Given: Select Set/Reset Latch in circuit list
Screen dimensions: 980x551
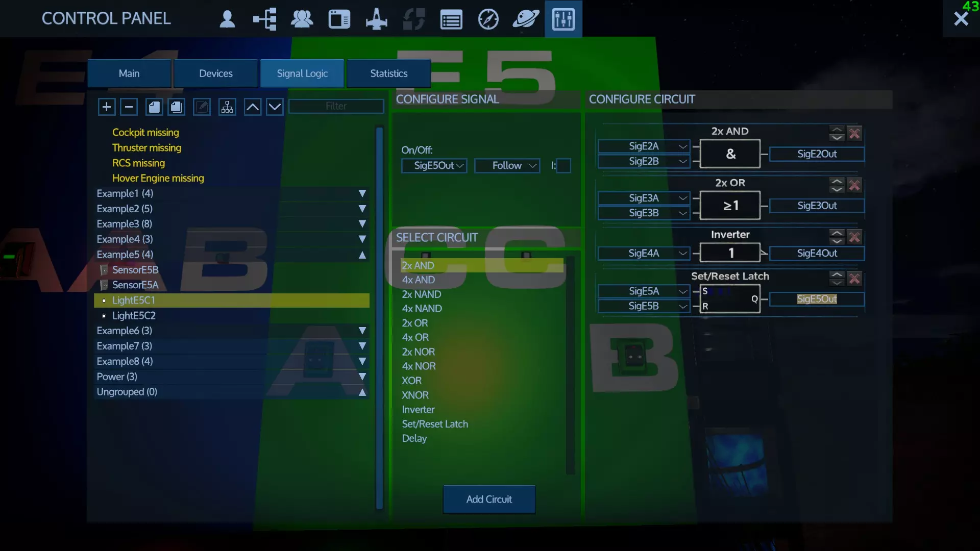Looking at the screenshot, I should tap(434, 424).
